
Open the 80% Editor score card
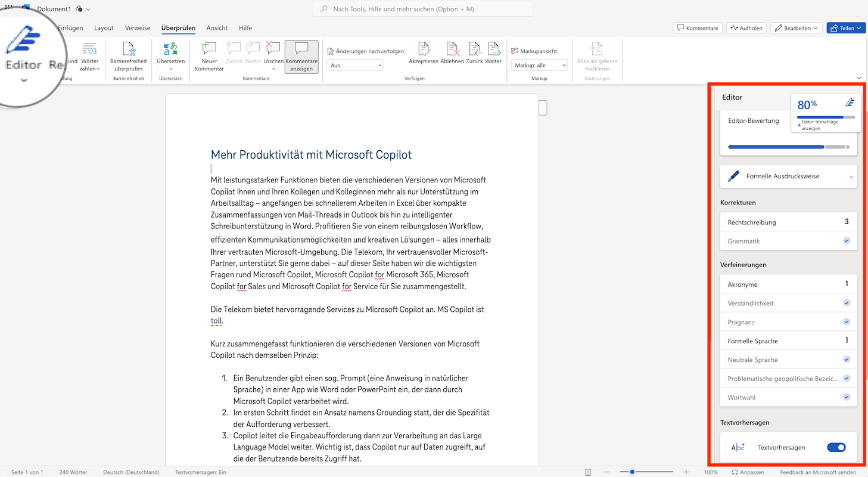(826, 112)
